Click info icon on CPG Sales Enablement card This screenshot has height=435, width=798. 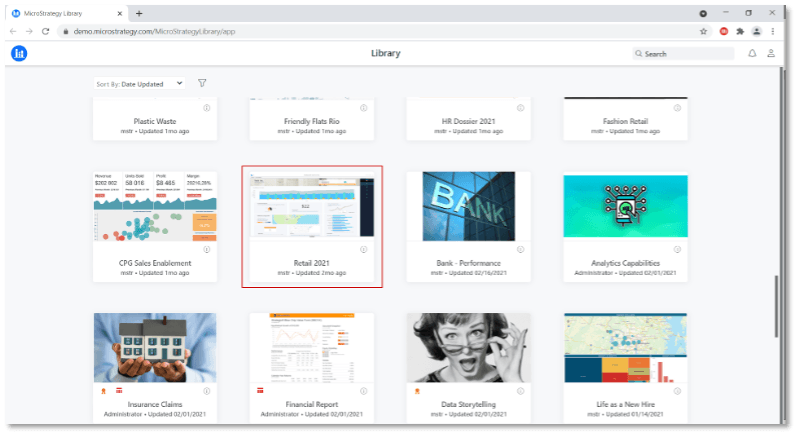(x=206, y=250)
